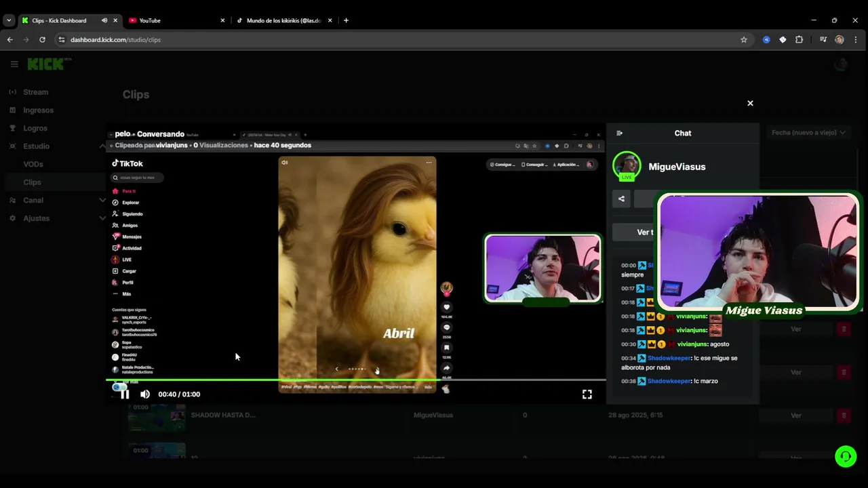The height and width of the screenshot is (488, 868).
Task: Mute the clip using the player volume icon
Action: point(145,394)
